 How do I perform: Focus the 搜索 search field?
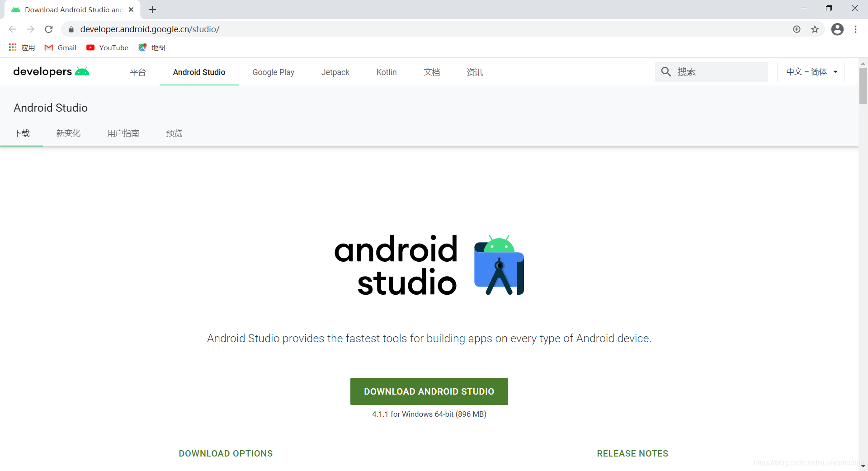coord(712,72)
